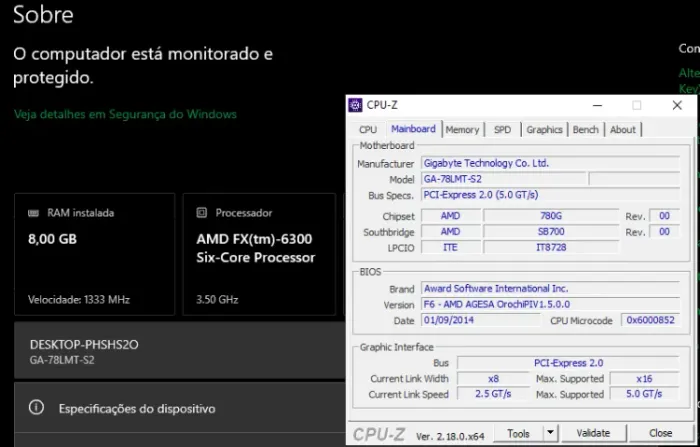Click the Sobre page heading

click(43, 15)
